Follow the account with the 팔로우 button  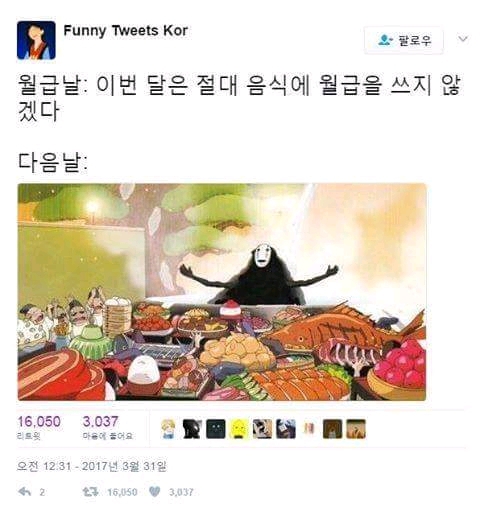(x=404, y=40)
